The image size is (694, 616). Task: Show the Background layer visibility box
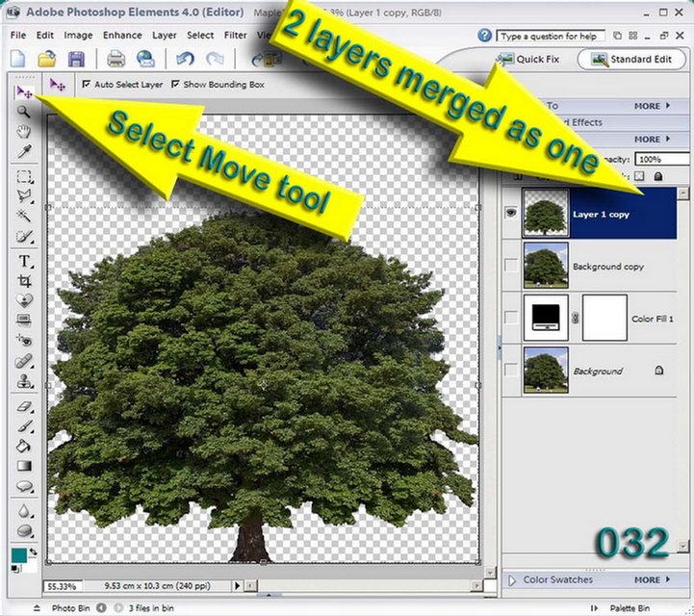tap(511, 370)
